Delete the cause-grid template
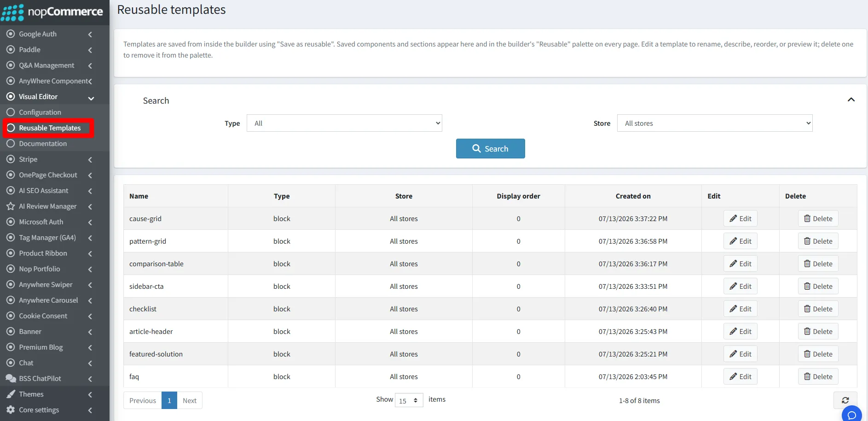This screenshot has width=868, height=421. [818, 218]
